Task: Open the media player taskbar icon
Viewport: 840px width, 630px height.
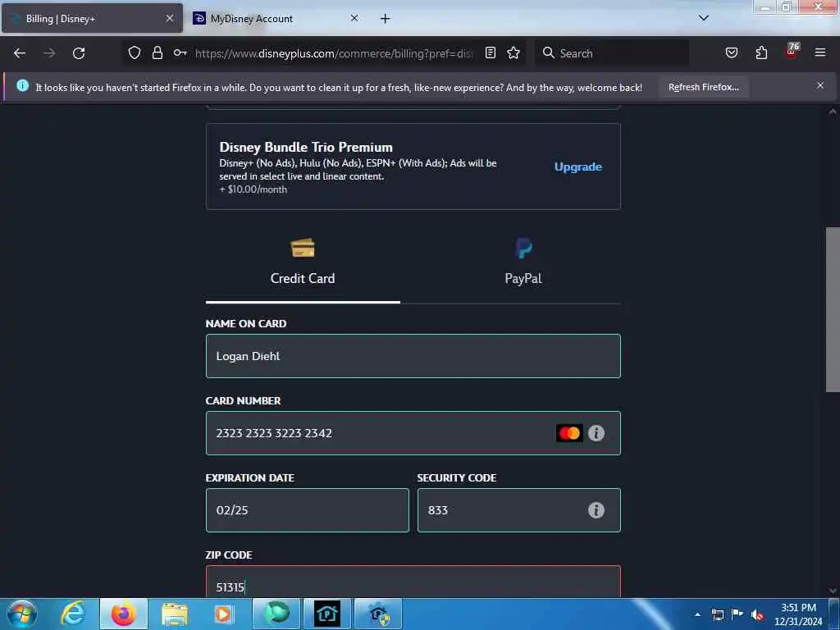Action: 224,614
